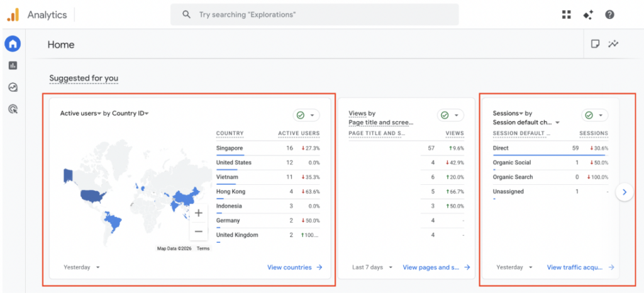644x293 pixels.
Task: Click the Direct channel row
Action: click(550, 148)
